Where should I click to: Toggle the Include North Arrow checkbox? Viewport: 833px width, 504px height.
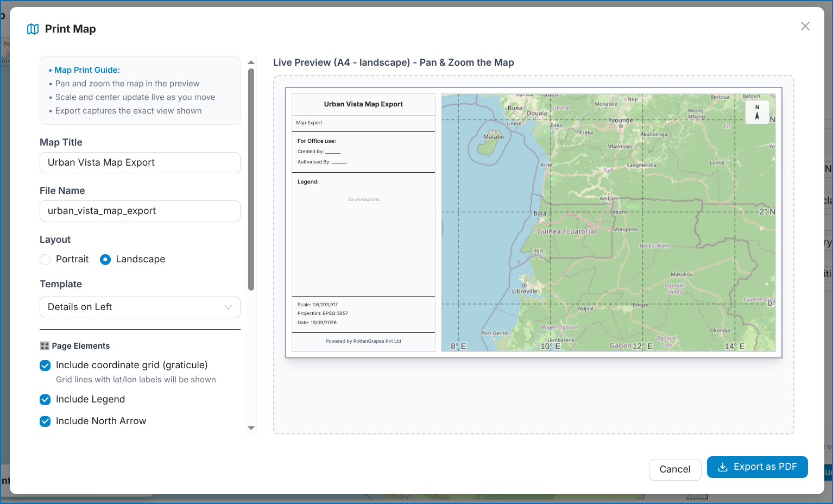45,421
